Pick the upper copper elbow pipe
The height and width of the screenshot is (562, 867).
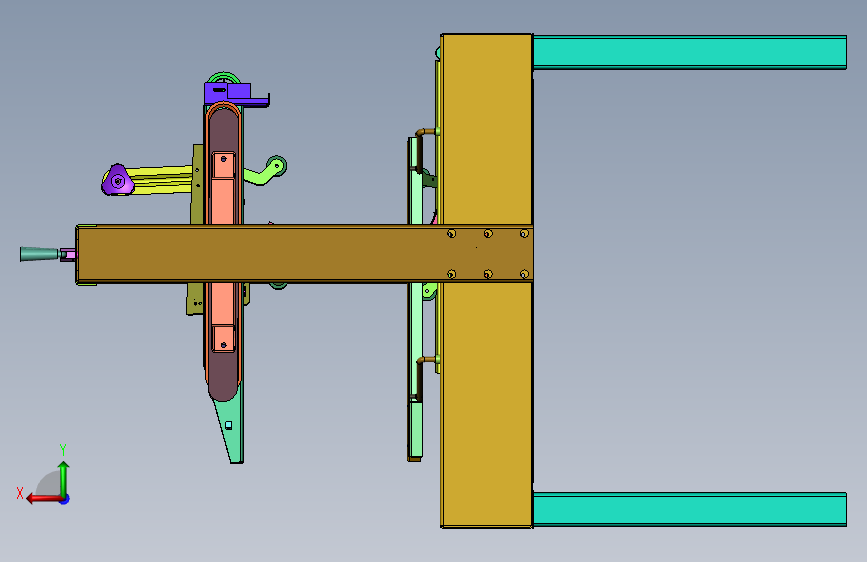(427, 133)
